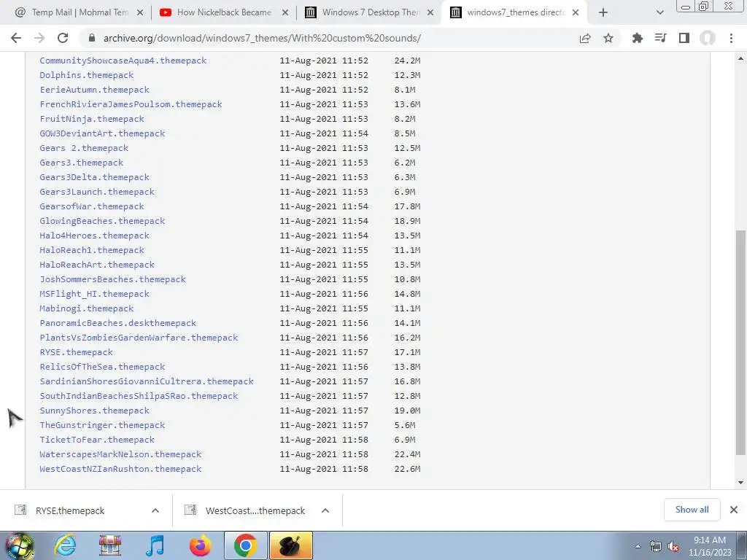Screen dimensions: 747x560
Task: Download Gears 2.themepack
Action: pyautogui.click(x=84, y=148)
